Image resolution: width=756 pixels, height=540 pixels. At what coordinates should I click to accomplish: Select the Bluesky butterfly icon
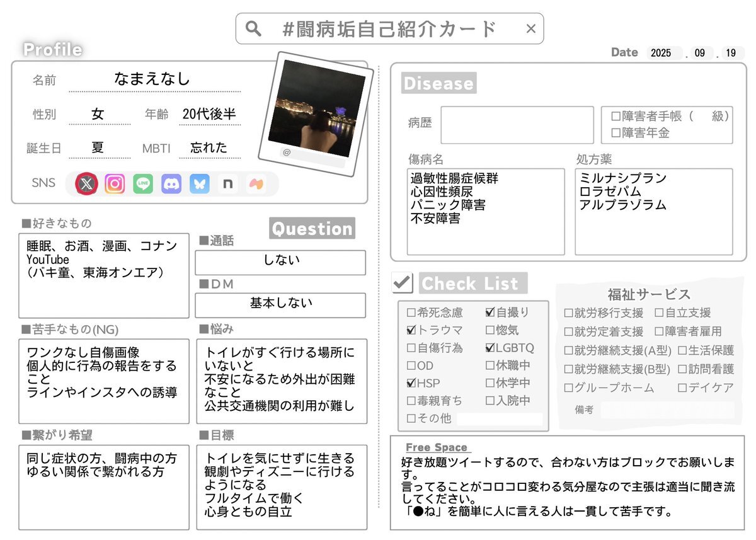click(200, 184)
